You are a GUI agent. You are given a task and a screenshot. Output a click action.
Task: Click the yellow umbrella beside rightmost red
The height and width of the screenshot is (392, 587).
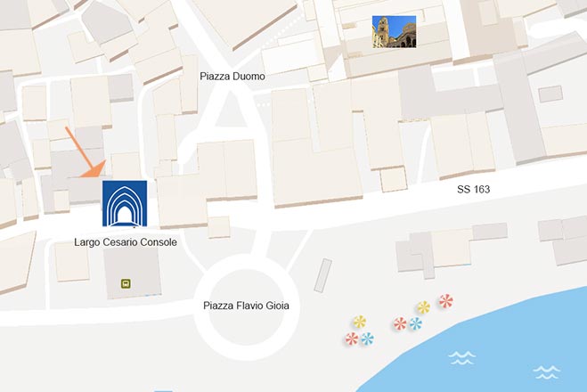423,307
